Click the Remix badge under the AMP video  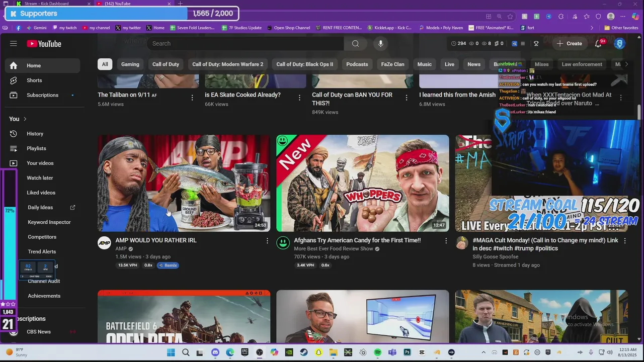point(168,265)
